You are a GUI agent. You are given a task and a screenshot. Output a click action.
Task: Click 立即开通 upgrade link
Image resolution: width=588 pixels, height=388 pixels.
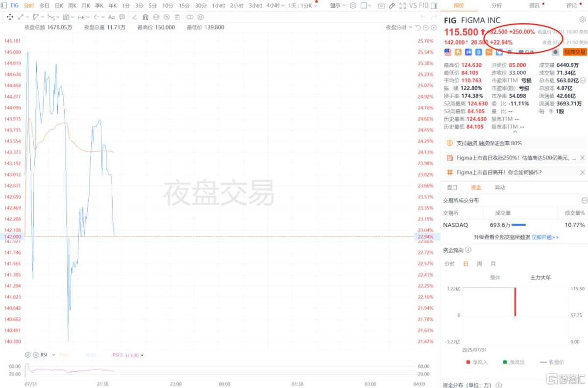545,237
